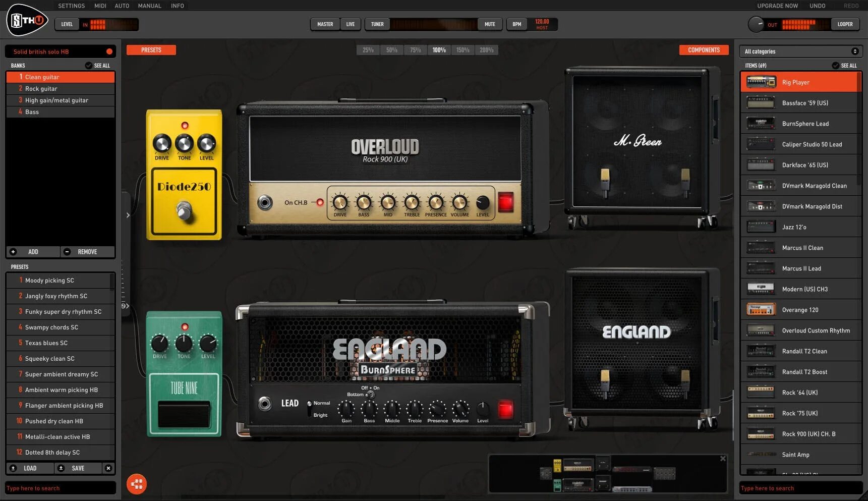This screenshot has height=501, width=868.
Task: Click the DRIVE knob on Diode250 pedal
Action: tap(162, 144)
